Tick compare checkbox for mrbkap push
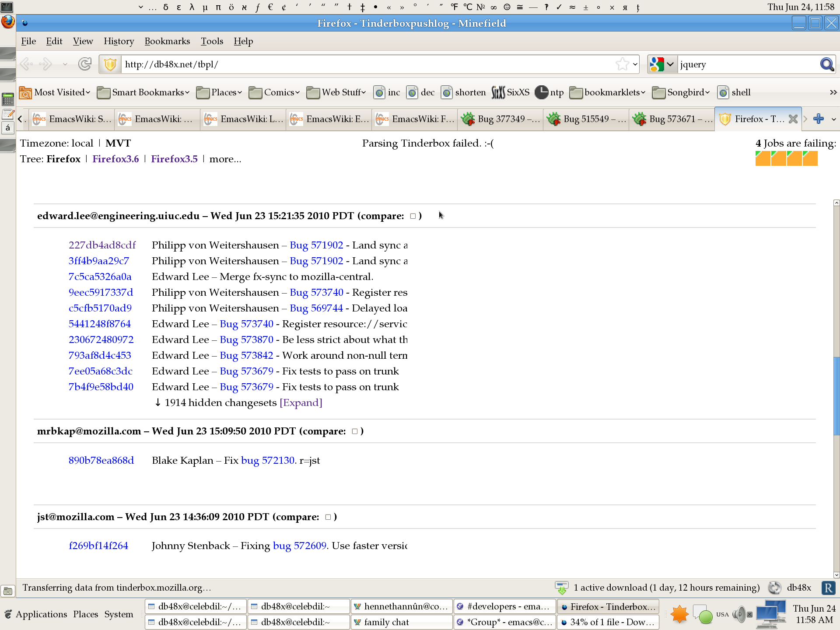 pos(354,431)
